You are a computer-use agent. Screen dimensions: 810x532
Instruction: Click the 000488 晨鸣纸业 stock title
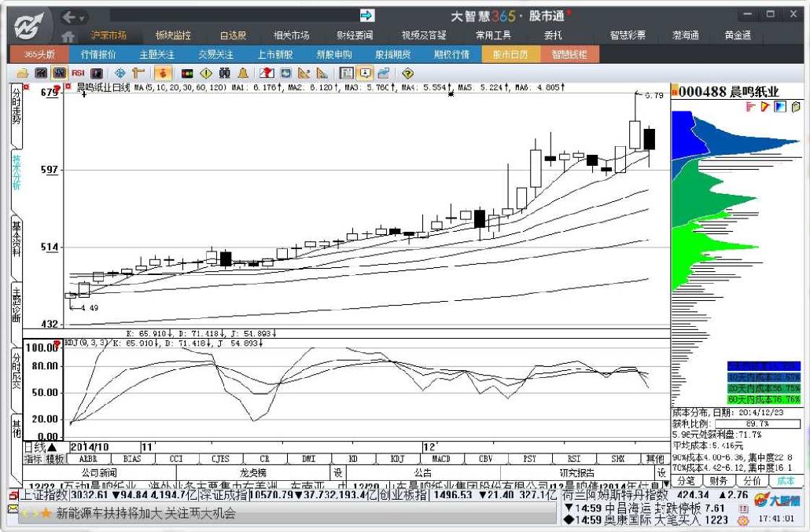(x=728, y=92)
